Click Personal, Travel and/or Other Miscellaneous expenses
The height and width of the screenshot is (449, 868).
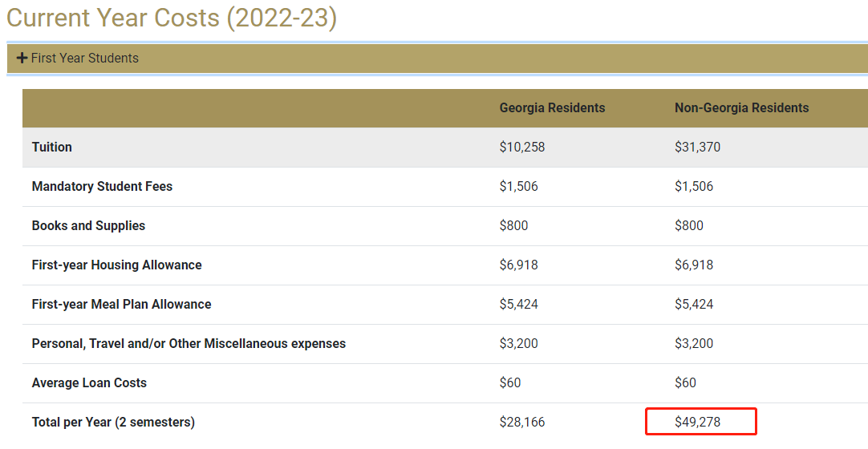(189, 343)
